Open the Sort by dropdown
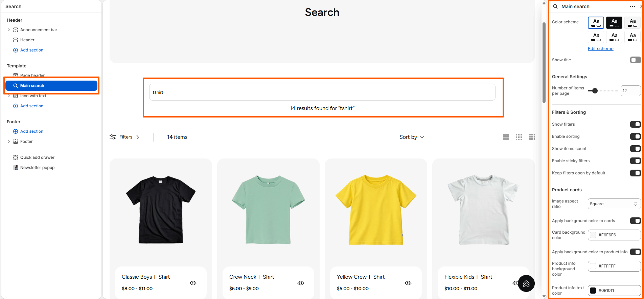Image resolution: width=644 pixels, height=299 pixels. coord(412,137)
